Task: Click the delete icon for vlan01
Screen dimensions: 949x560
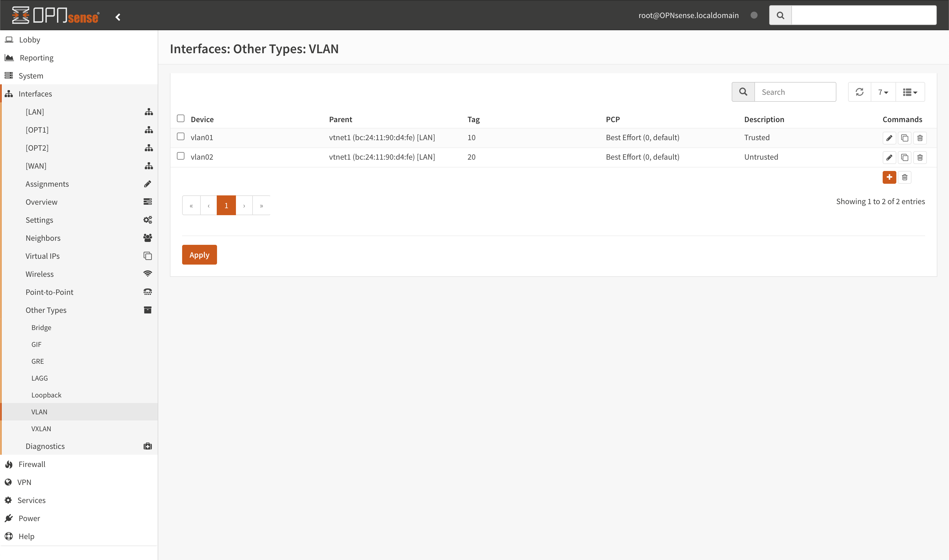Action: point(919,138)
